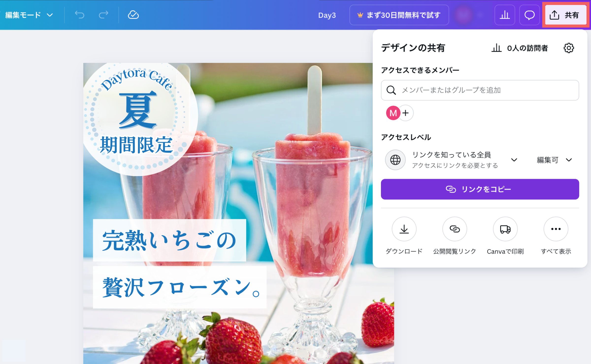Click すべて表示 three-dots icon
The image size is (591, 364).
coord(556,229)
